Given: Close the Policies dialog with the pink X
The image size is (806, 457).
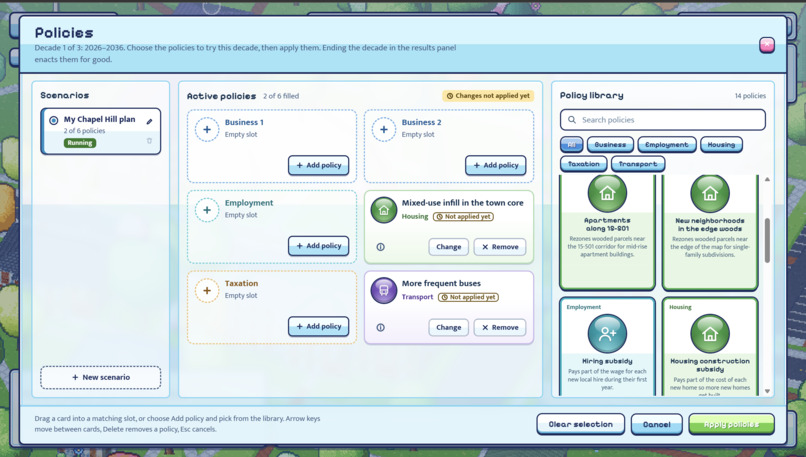Looking at the screenshot, I should (767, 45).
